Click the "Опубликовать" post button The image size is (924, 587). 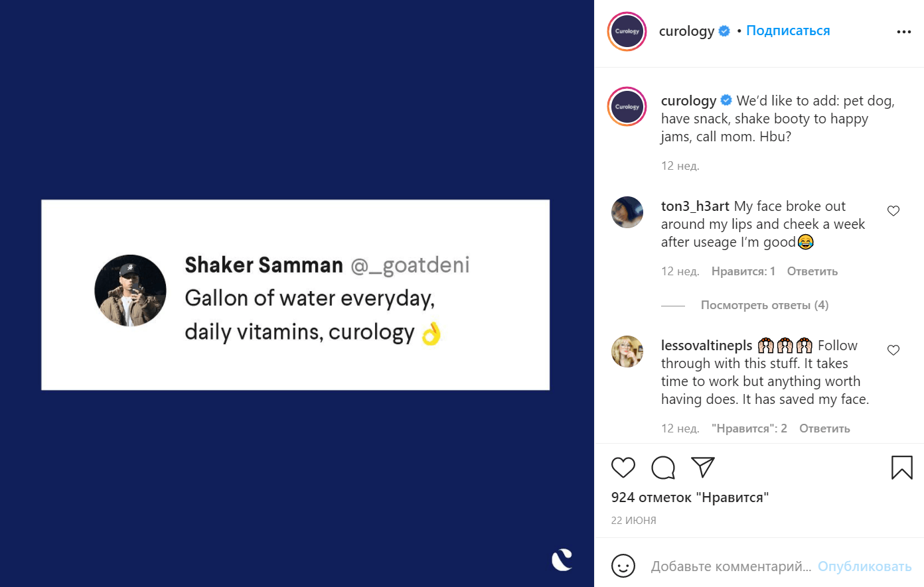pos(864,566)
